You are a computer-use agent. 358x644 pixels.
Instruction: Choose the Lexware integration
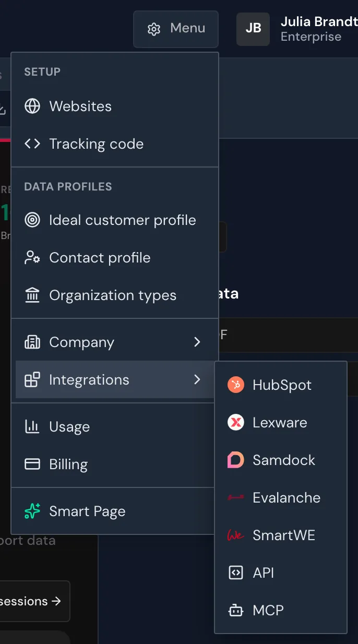tap(281, 423)
